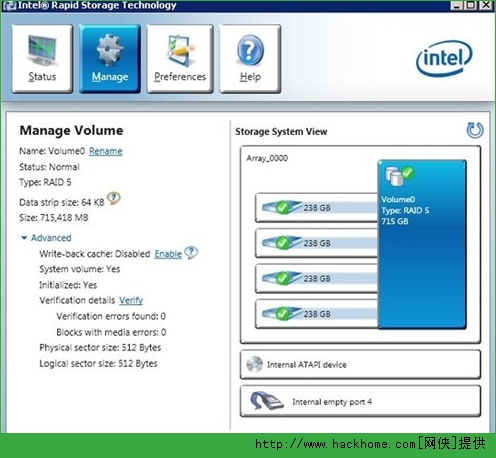This screenshot has height=458, width=496.
Task: Close the Intel Rapid Storage Technology window
Action: 486,5
